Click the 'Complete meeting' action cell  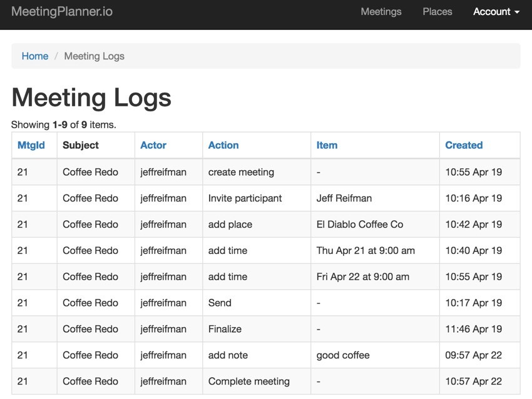257,381
